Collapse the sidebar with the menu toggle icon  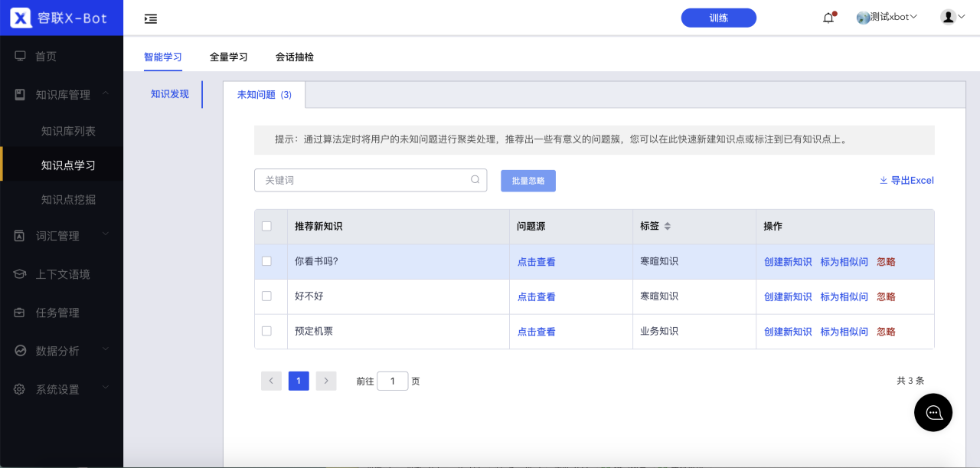(151, 18)
